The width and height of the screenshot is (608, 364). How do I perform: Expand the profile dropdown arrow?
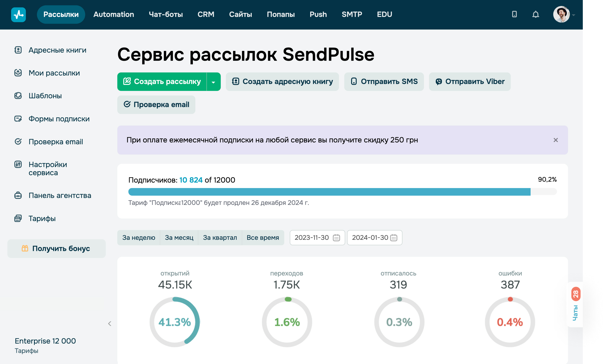click(574, 15)
